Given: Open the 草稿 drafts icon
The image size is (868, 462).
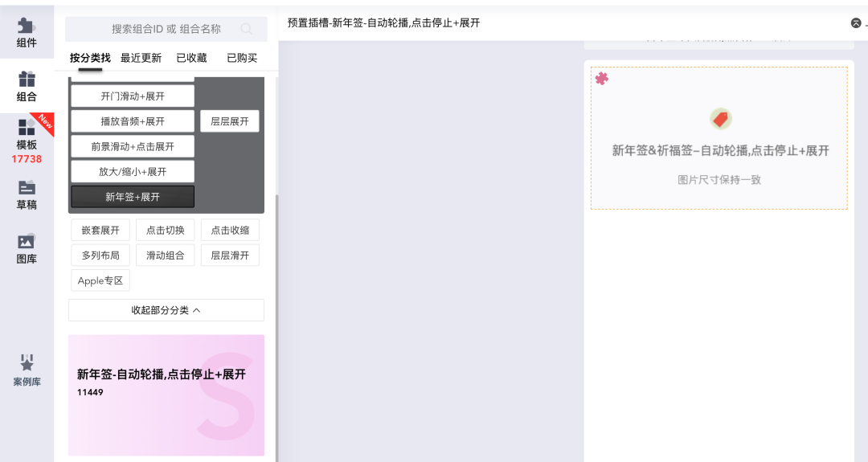Looking at the screenshot, I should [x=26, y=187].
